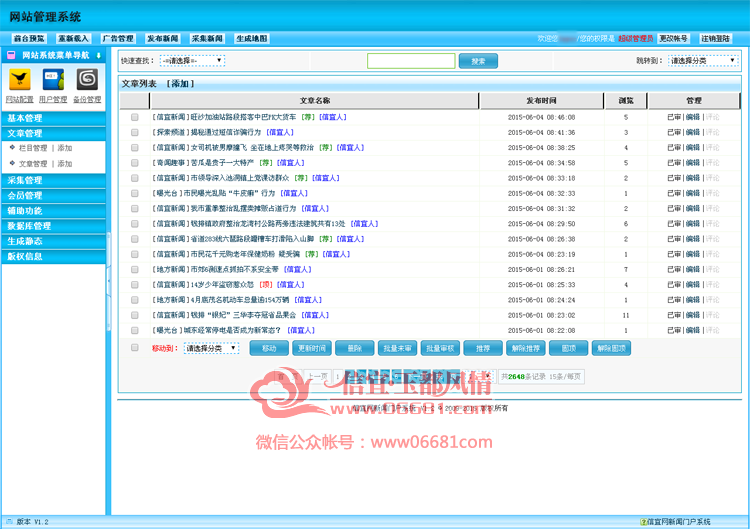The width and height of the screenshot is (750, 529).
Task: Open article 苦瓜是贵子一大特产
Action: pos(222,163)
